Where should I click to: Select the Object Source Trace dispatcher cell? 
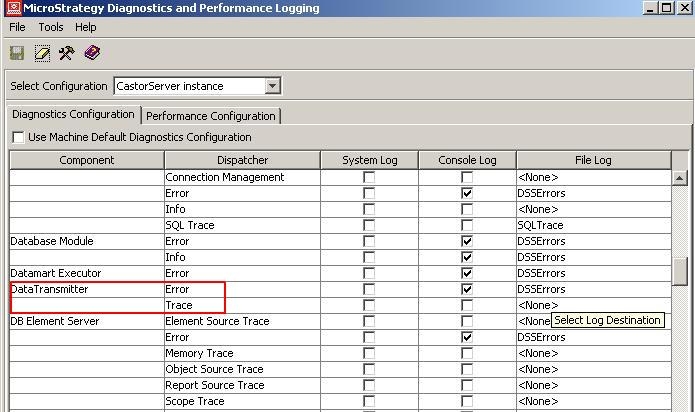point(242,369)
